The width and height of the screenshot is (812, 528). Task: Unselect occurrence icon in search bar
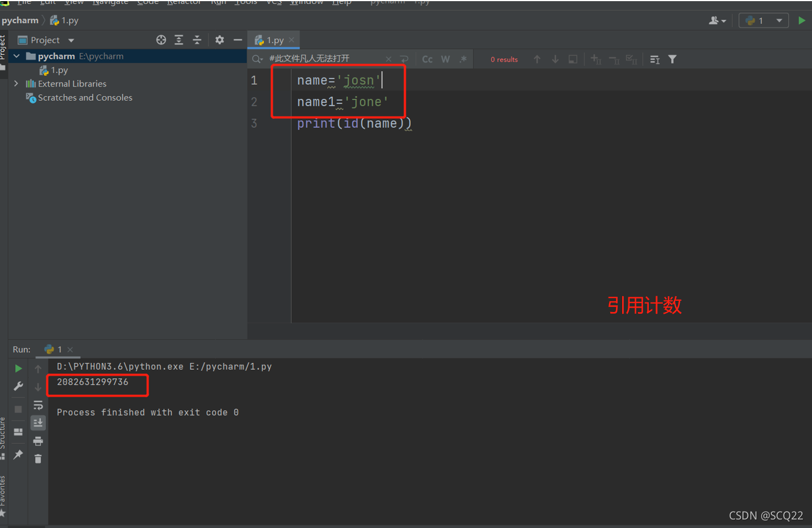coord(614,59)
